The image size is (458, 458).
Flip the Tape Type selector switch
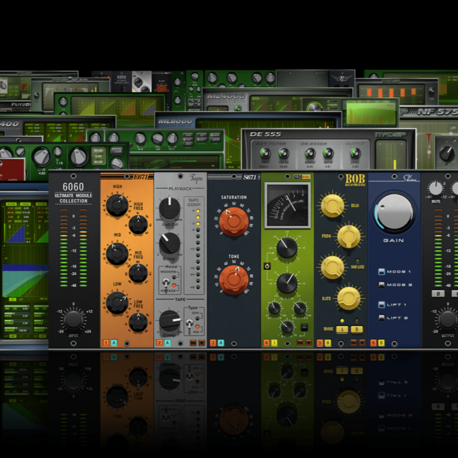tap(189, 323)
